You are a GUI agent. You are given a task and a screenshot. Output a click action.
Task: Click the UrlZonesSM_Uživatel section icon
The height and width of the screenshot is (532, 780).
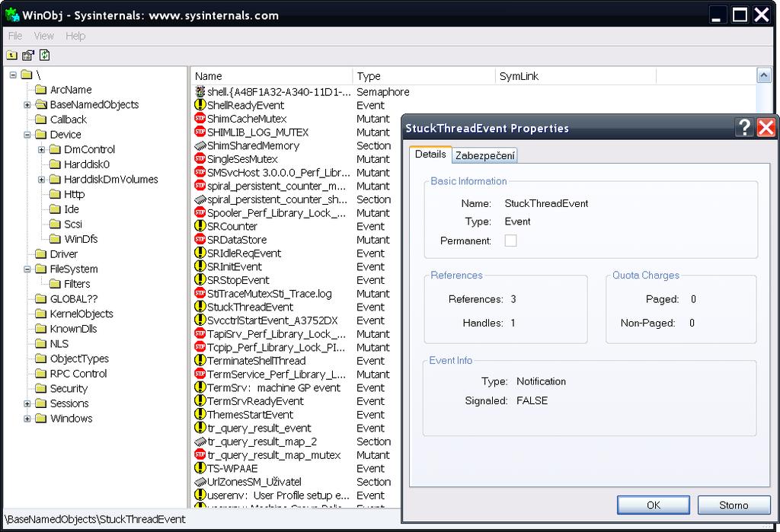click(200, 482)
